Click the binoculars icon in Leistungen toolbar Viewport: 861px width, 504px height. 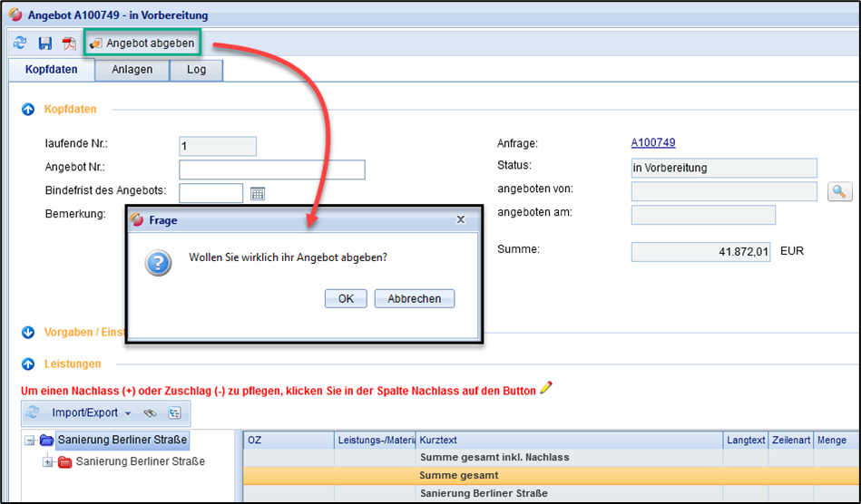pyautogui.click(x=151, y=412)
